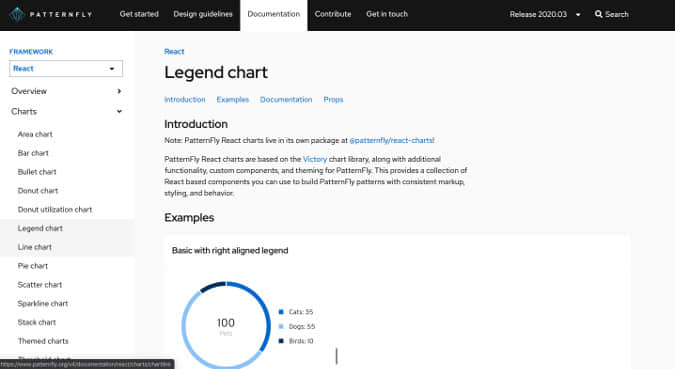
Task: Open the React framework dropdown
Action: [66, 68]
